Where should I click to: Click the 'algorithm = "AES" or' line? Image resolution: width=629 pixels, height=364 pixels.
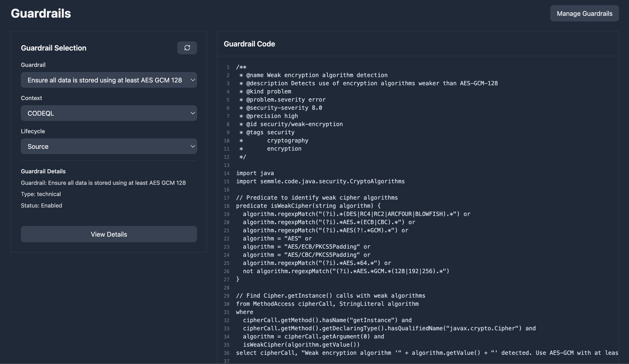coord(277,238)
